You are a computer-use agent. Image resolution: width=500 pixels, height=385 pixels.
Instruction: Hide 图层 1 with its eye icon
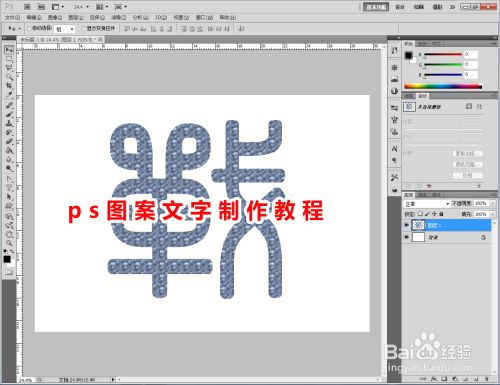click(406, 225)
